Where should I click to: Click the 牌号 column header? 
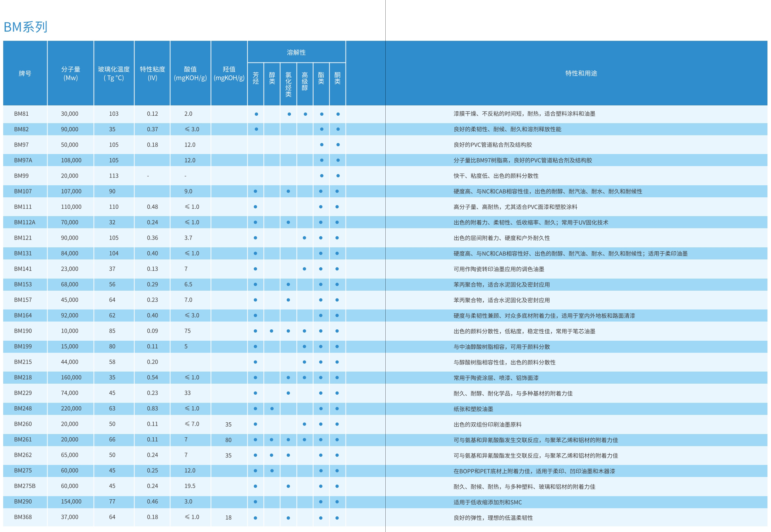[25, 73]
